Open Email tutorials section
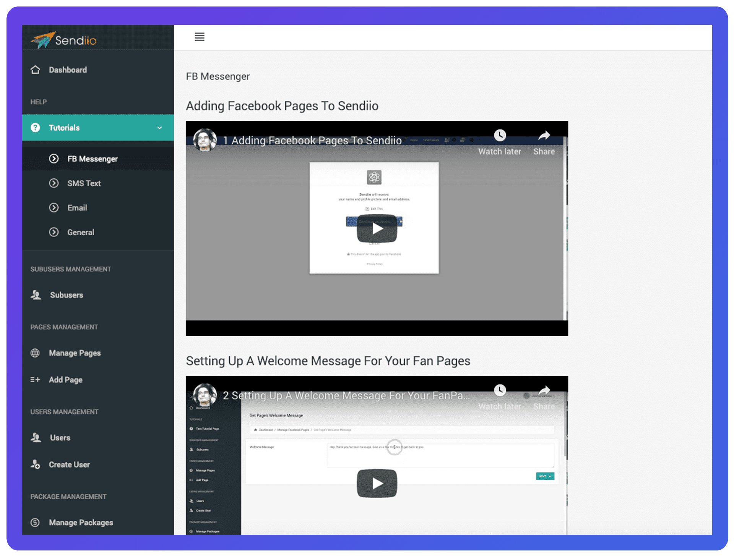 tap(77, 208)
